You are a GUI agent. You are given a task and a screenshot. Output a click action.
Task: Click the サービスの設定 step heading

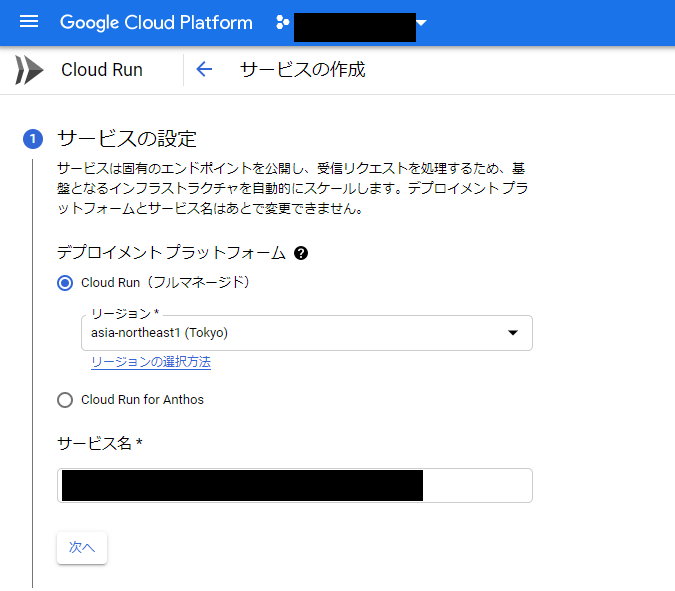[127, 139]
